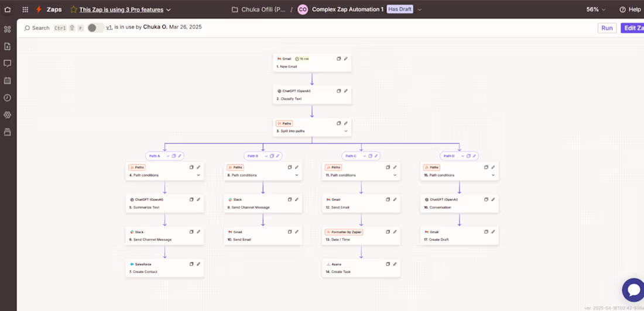Image resolution: width=644 pixels, height=311 pixels.
Task: Open Zap history clock icon in sidebar
Action: point(7,98)
